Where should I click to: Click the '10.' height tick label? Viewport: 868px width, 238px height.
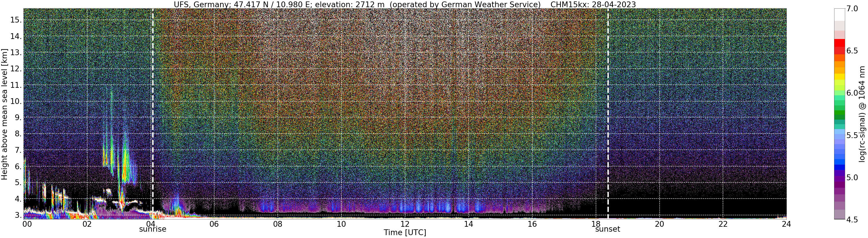[16, 101]
